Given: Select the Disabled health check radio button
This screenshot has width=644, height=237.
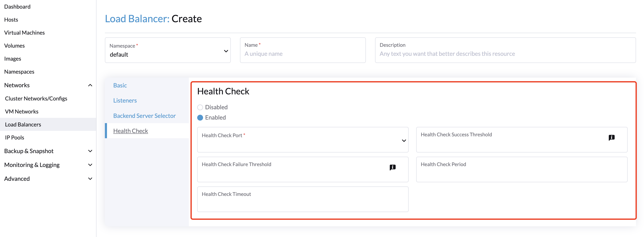Looking at the screenshot, I should (x=200, y=107).
